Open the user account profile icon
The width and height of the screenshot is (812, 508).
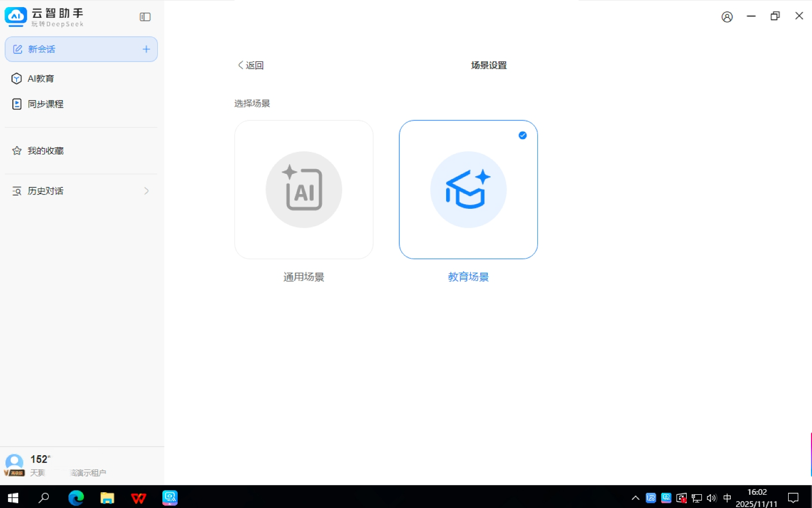pos(727,17)
